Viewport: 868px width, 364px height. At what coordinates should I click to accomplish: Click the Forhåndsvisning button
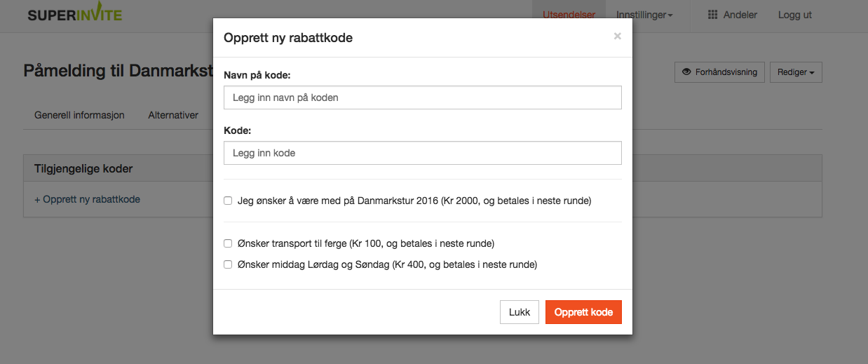(x=719, y=72)
